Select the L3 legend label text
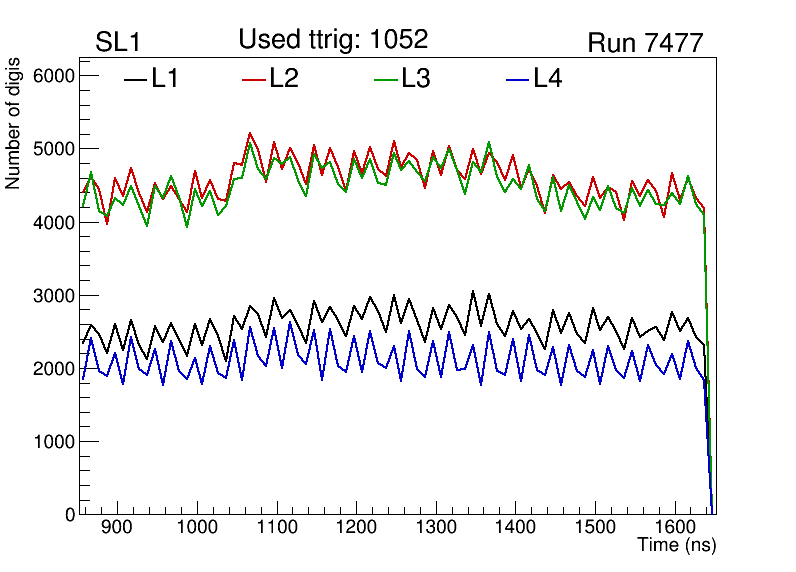The image size is (796, 572). [x=415, y=78]
